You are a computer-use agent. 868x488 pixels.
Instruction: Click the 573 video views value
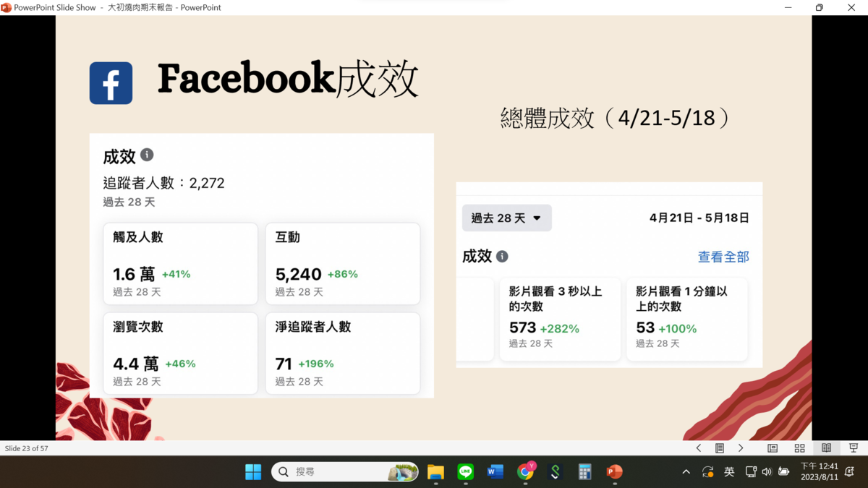point(523,328)
